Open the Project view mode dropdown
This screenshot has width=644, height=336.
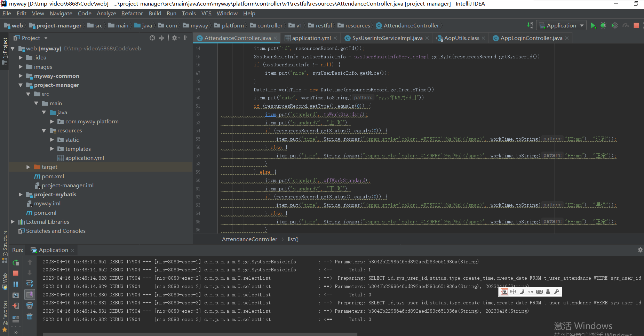[46, 38]
